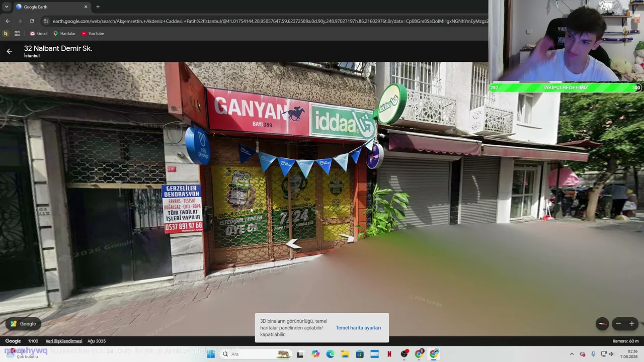Move forward using the left Street View arrow
The image size is (644, 362).
click(x=293, y=244)
